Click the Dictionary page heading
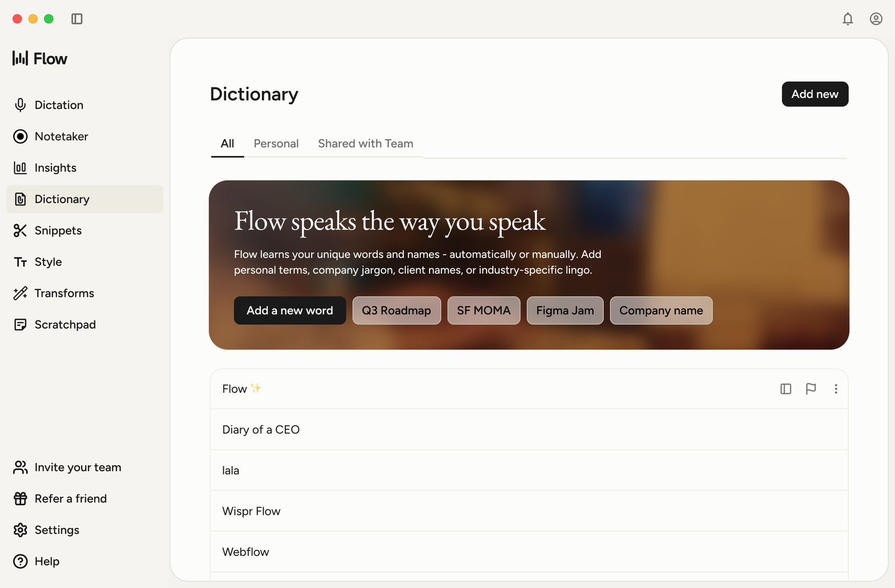This screenshot has width=895, height=588. (x=254, y=94)
